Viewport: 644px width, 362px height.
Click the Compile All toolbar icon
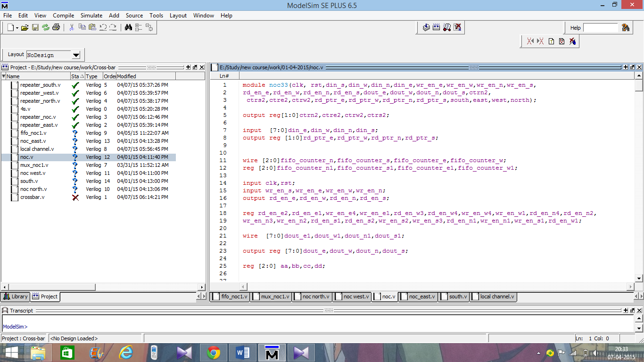click(x=437, y=28)
